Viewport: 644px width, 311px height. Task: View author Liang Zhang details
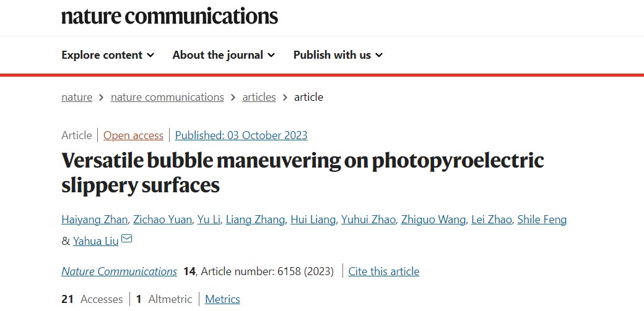click(x=255, y=219)
